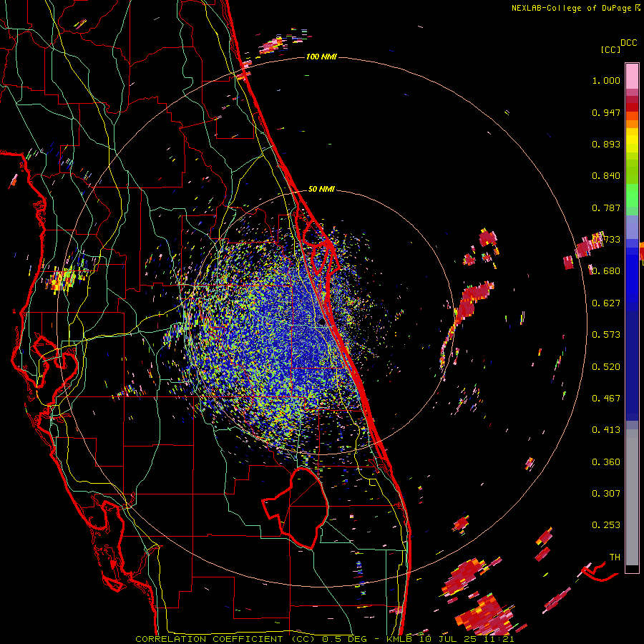644x644 pixels.
Task: Click the "0.307" scale value
Action: pyautogui.click(x=606, y=494)
